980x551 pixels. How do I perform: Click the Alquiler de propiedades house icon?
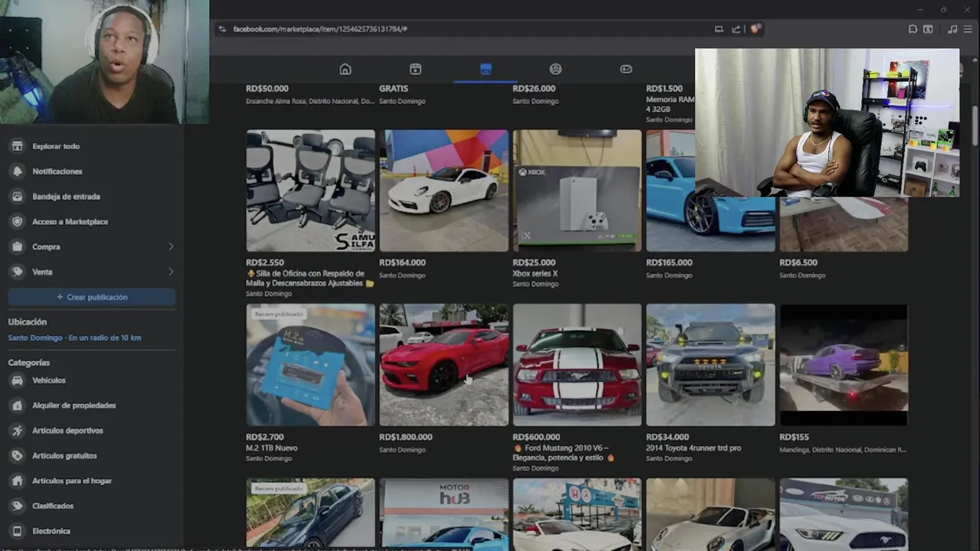tap(17, 406)
